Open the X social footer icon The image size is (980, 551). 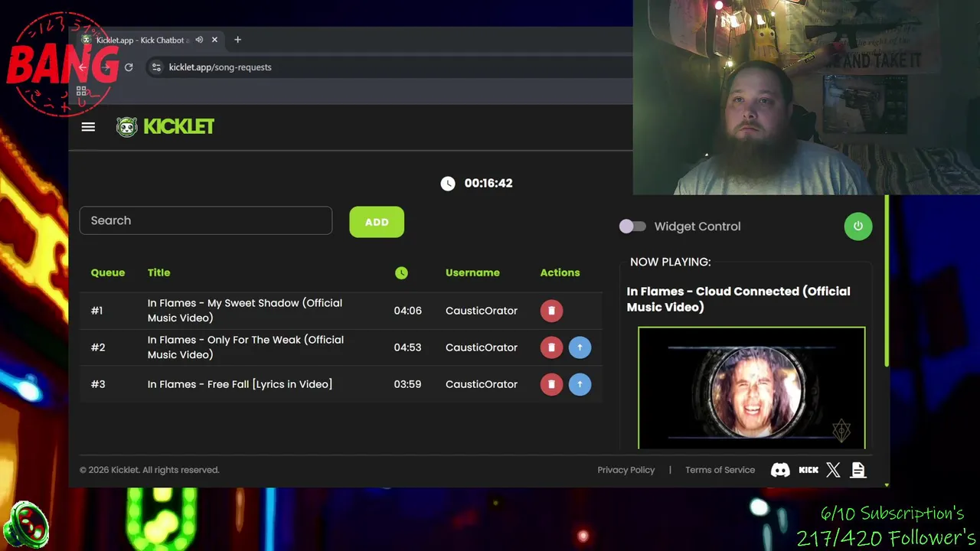tap(833, 470)
